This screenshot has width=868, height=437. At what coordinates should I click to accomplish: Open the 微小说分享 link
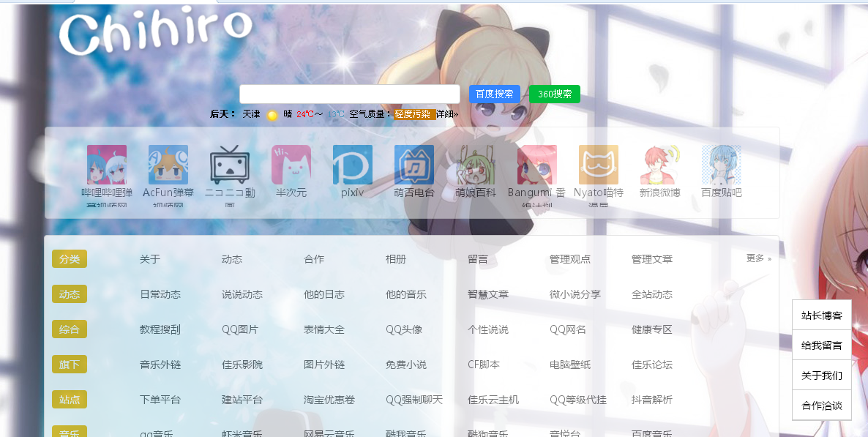(x=575, y=294)
